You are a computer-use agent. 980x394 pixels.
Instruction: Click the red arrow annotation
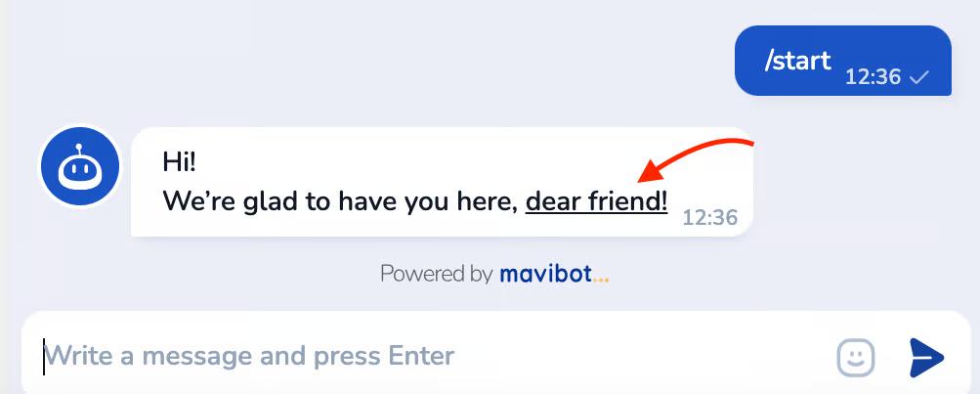[696, 160]
